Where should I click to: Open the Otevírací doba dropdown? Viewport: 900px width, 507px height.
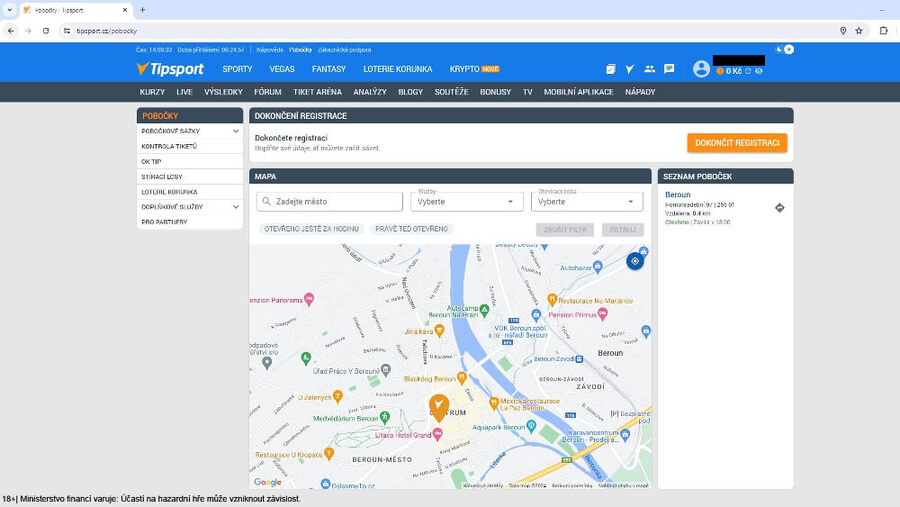587,202
